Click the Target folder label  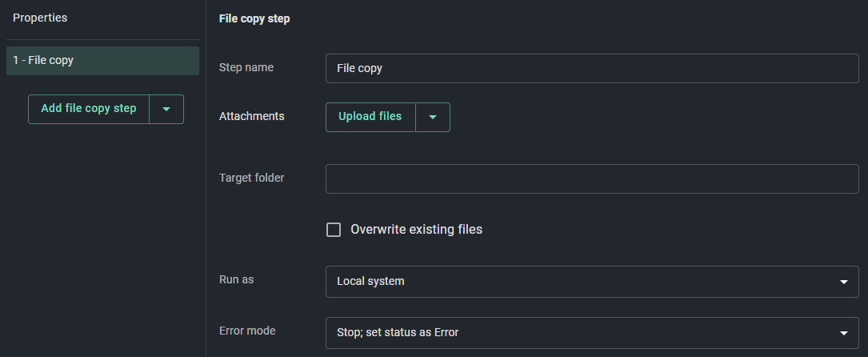[251, 178]
